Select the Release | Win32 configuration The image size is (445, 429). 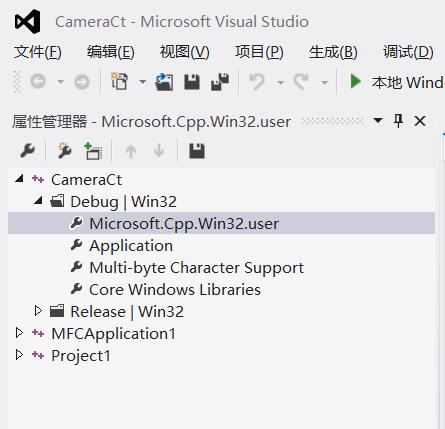click(x=127, y=312)
